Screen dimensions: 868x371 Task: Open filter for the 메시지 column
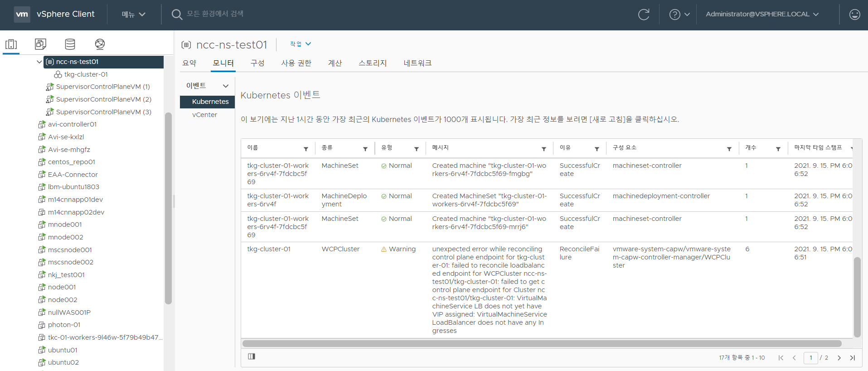544,149
